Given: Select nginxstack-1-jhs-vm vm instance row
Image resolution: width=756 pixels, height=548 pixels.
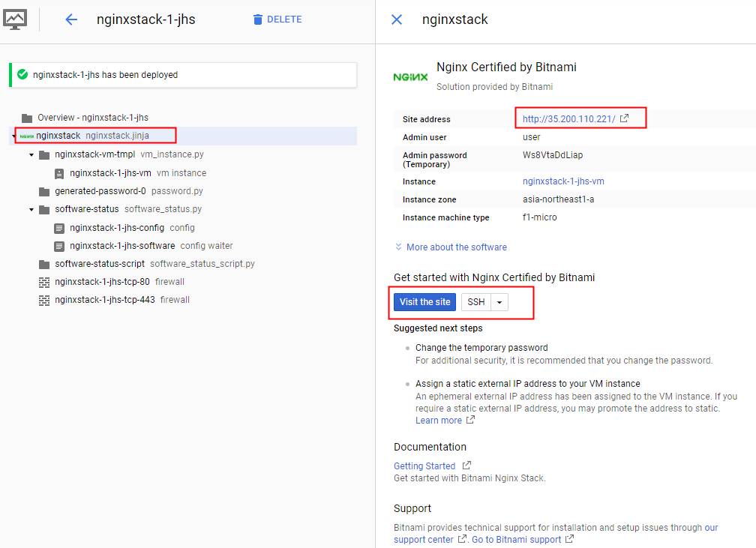Looking at the screenshot, I should [138, 173].
